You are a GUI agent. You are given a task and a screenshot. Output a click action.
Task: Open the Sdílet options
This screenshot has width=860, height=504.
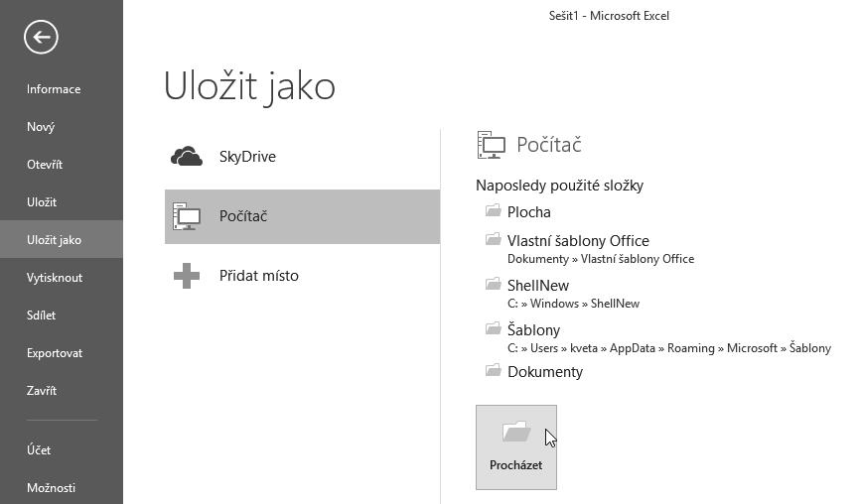[42, 315]
